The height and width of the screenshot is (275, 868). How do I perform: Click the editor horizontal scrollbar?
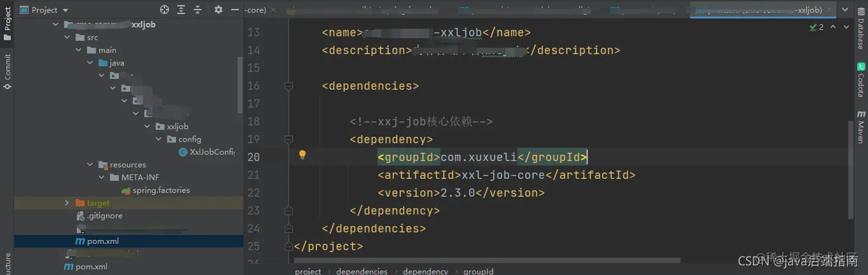[487, 260]
